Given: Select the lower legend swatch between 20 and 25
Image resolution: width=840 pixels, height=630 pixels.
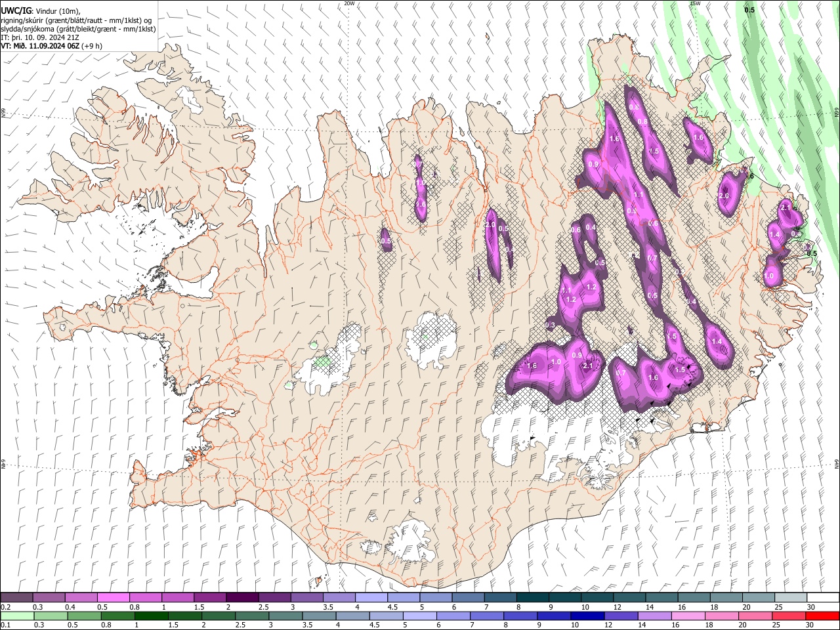Looking at the screenshot, I should click(755, 616).
